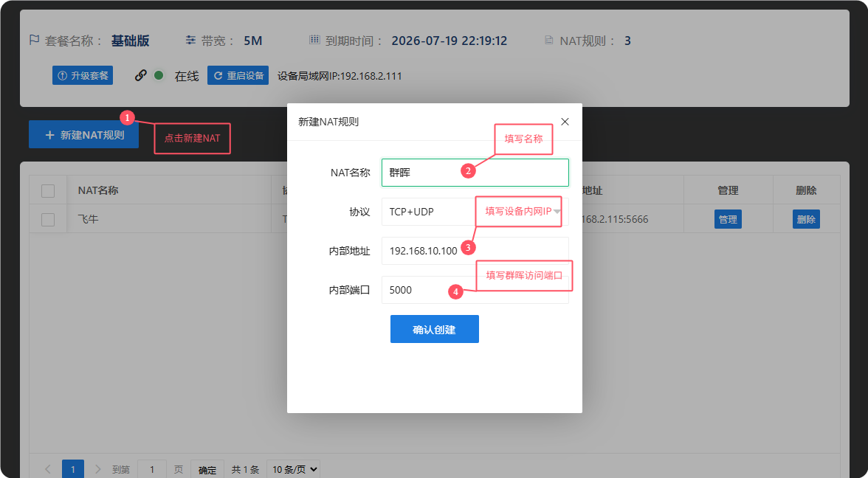Click the sliders icon beside 带宽
The height and width of the screenshot is (478, 868).
pos(190,41)
